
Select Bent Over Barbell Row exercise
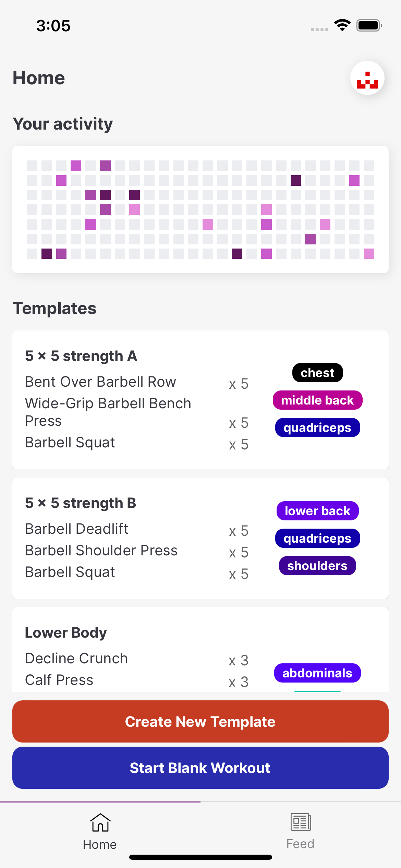pos(136,382)
